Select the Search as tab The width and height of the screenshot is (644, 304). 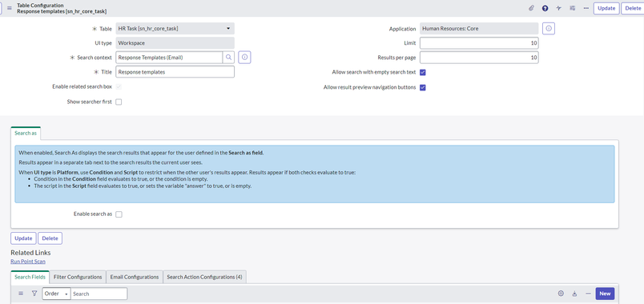[x=26, y=133]
